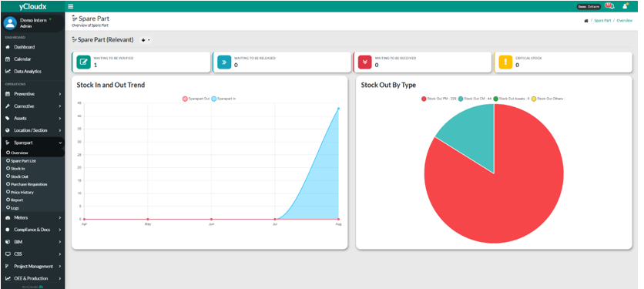The width and height of the screenshot is (644, 289).
Task: Click the yCloudx logo link
Action: point(32,6)
